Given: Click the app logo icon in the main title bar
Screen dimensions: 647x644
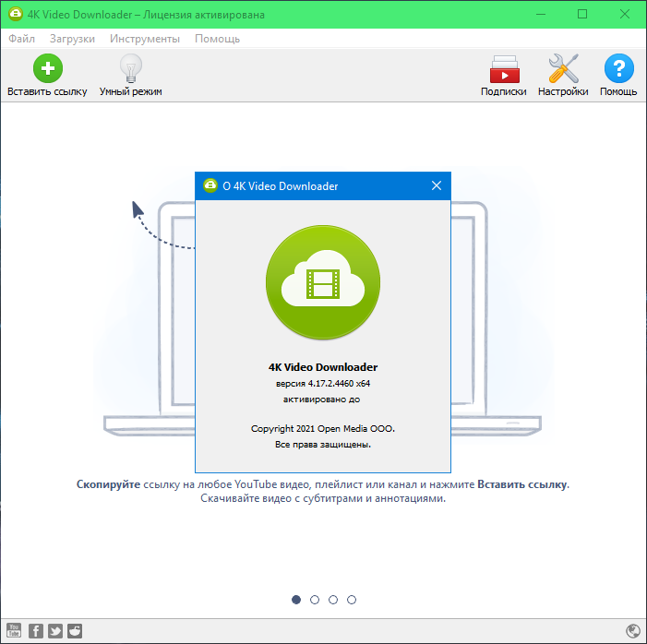Looking at the screenshot, I should click(16, 14).
